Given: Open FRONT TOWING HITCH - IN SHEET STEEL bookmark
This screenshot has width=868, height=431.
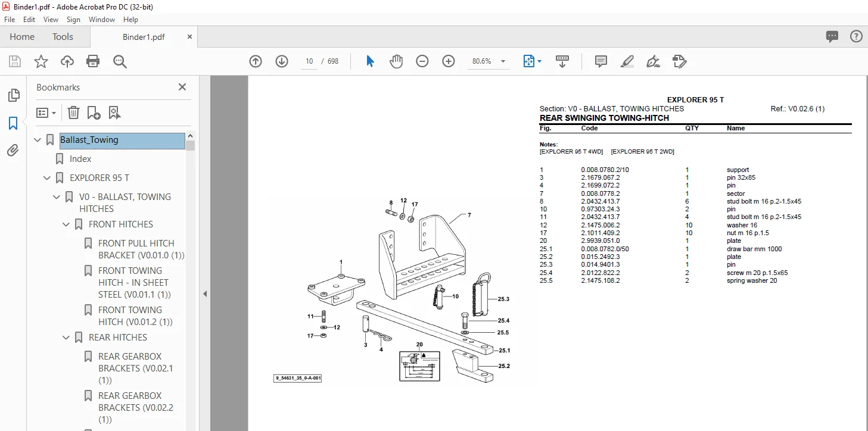Looking at the screenshot, I should (x=135, y=283).
